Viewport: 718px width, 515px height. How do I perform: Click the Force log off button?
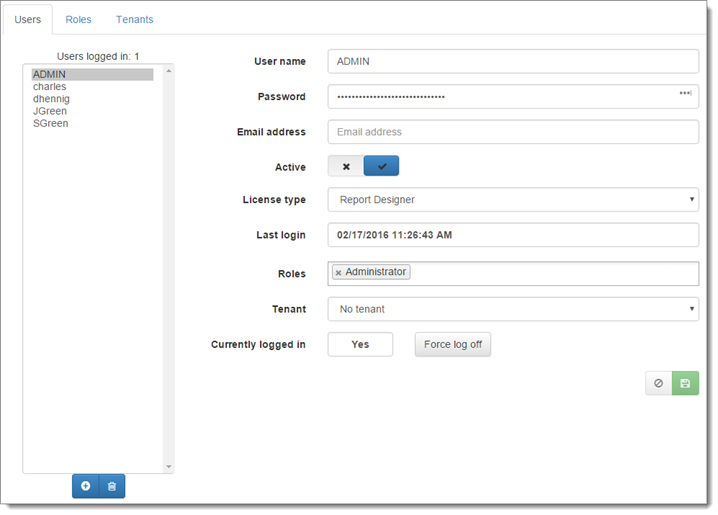click(452, 344)
